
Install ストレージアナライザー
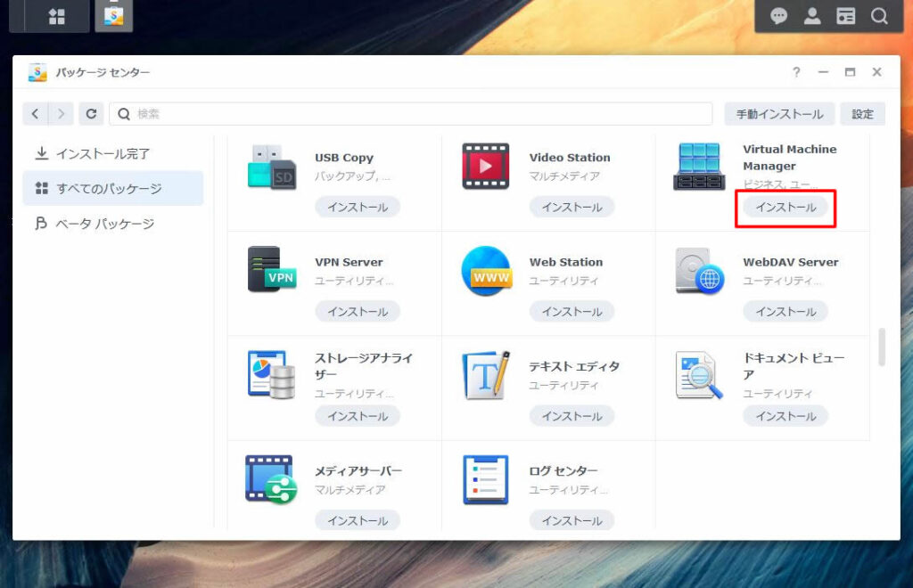coord(358,416)
